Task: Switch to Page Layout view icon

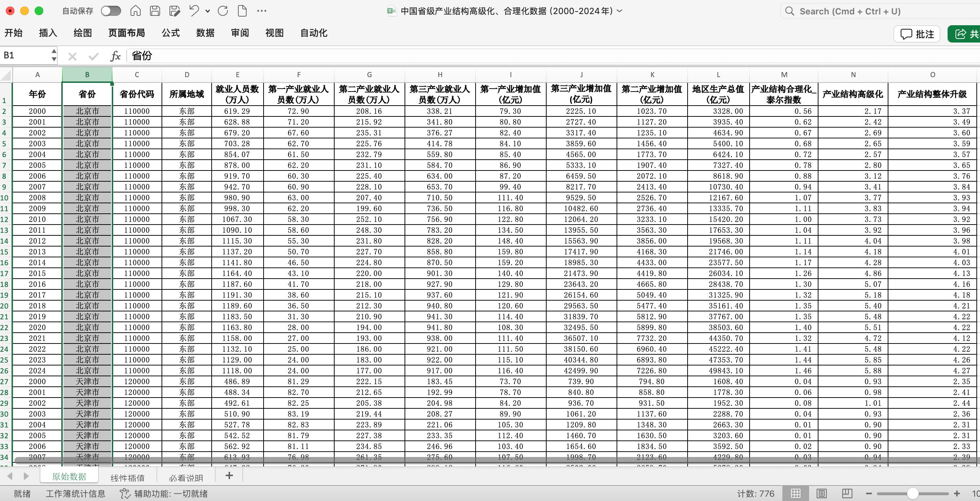Action: point(821,493)
